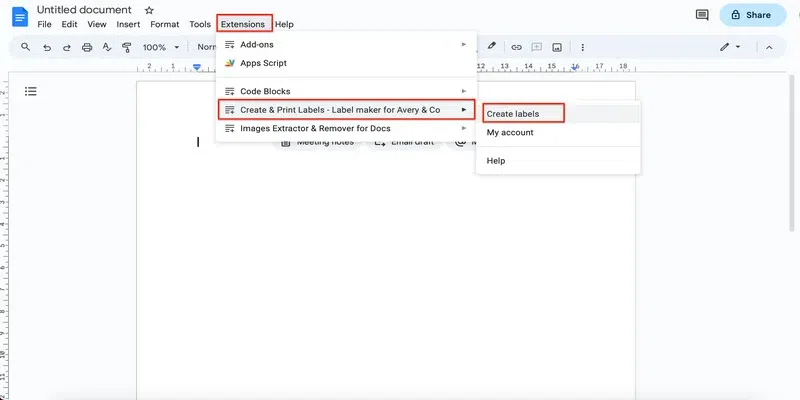
Task: Undo the last action
Action: (x=47, y=47)
